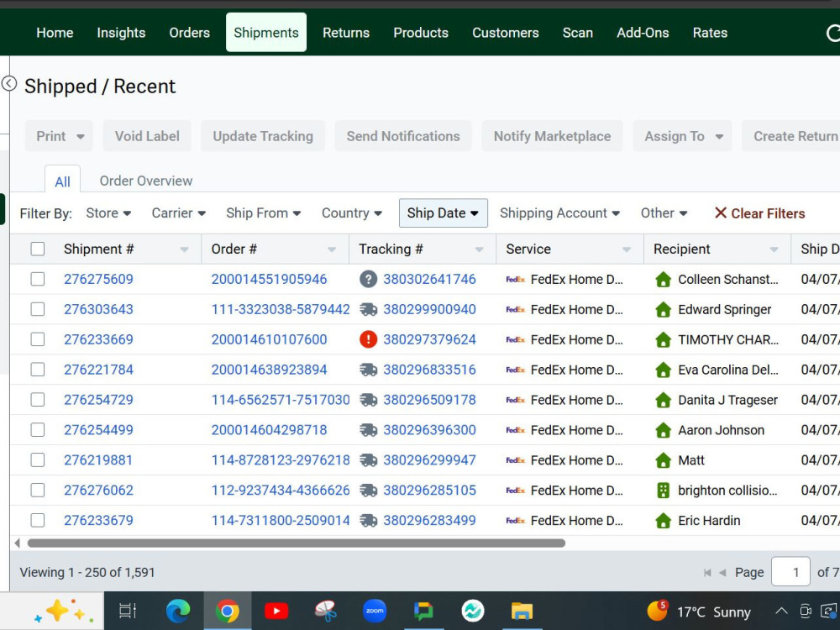840x630 pixels.
Task: Open the Products nav menu
Action: tap(421, 33)
